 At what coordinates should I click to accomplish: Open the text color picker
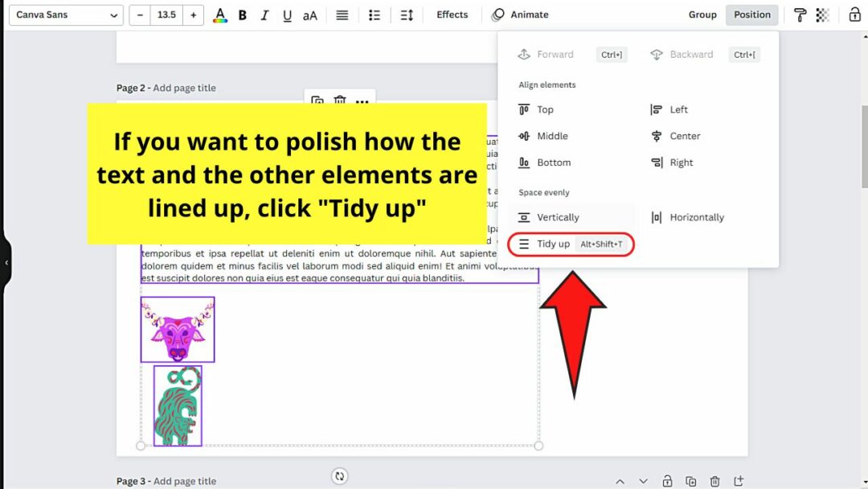point(220,15)
